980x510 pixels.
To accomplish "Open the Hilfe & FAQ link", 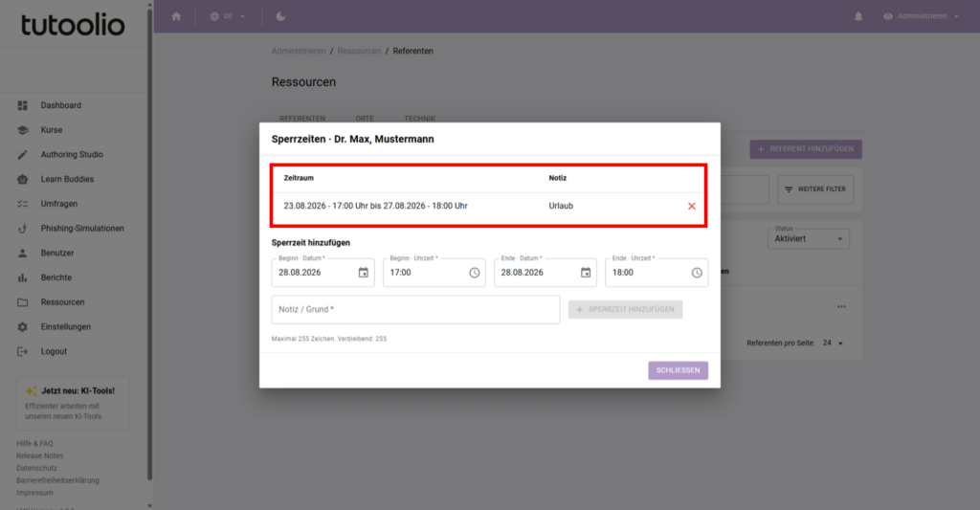I will click(x=34, y=444).
